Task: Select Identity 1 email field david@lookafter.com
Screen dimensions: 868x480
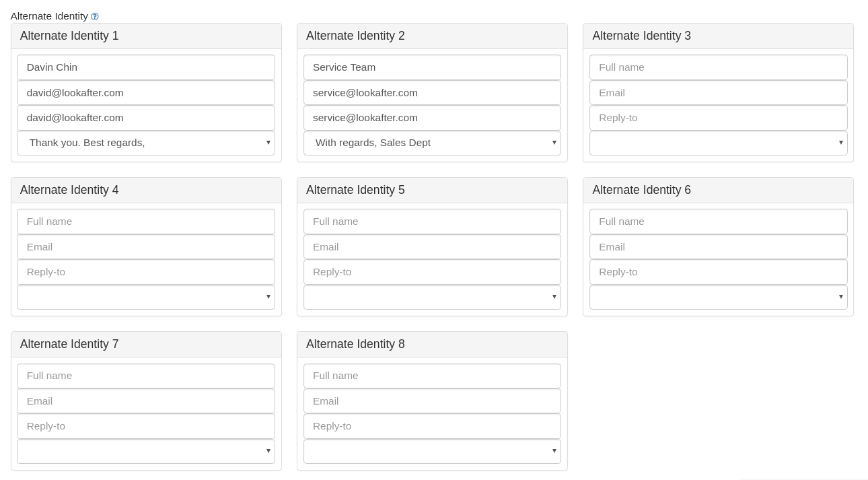Action: 146,93
